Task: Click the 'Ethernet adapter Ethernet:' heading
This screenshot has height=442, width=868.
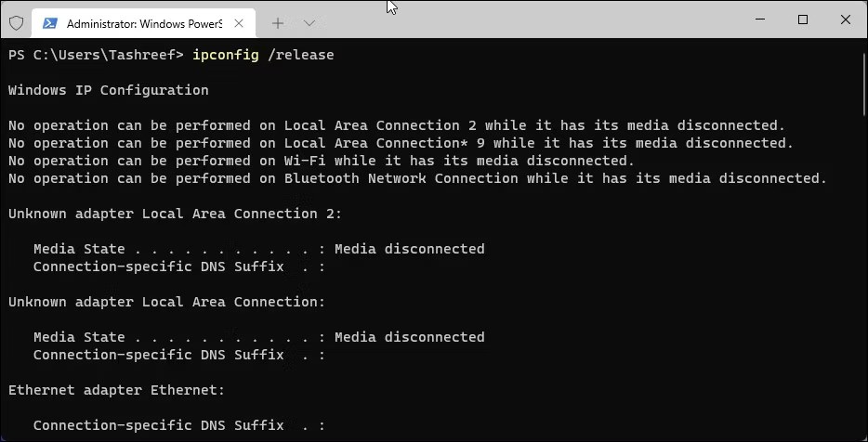Action: pyautogui.click(x=116, y=390)
